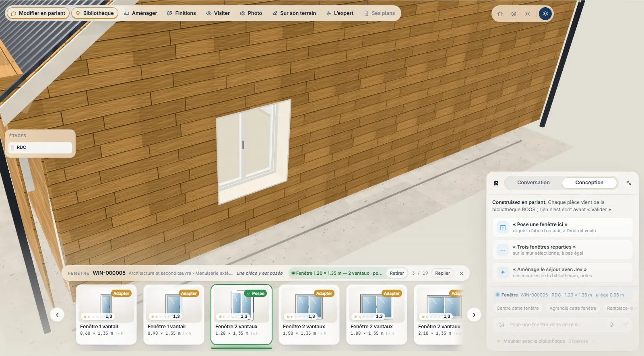
Task: Toggle the Modifier en parlant mode
Action: click(38, 13)
